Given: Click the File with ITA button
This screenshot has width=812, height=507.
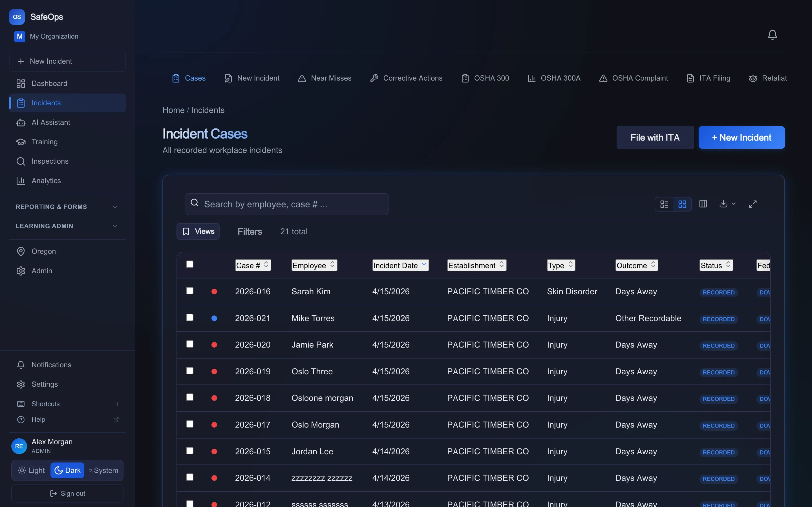Looking at the screenshot, I should coord(655,137).
